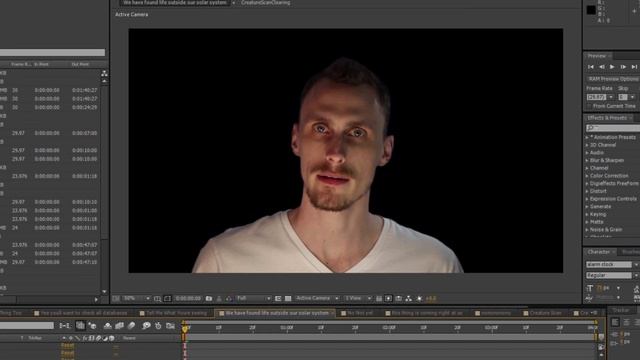640x360 pixels.
Task: Click the Preview Previous Frame button
Action: [x=602, y=67]
